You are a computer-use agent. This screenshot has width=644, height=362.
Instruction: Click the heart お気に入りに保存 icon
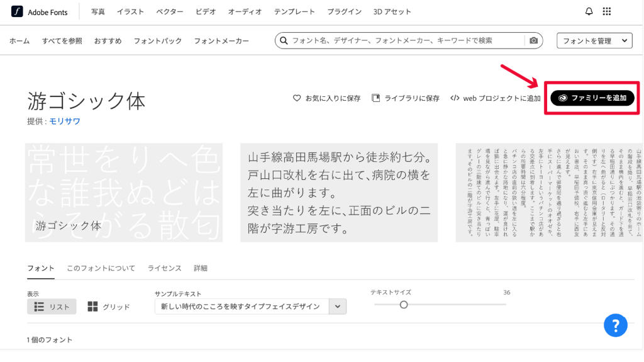click(x=297, y=98)
